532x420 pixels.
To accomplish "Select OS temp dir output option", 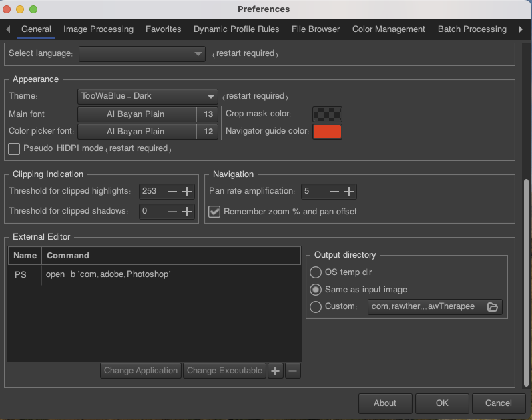I will pyautogui.click(x=315, y=272).
